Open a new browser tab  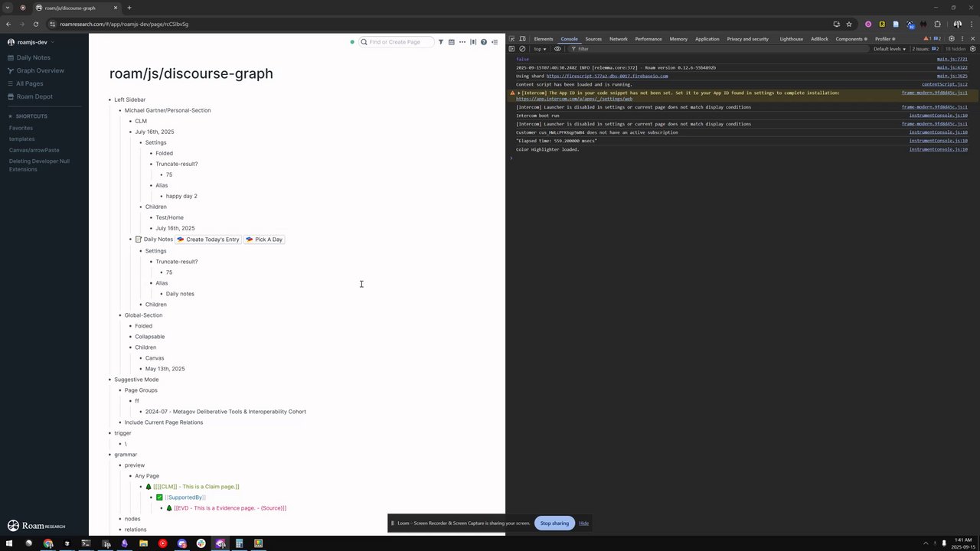(129, 8)
